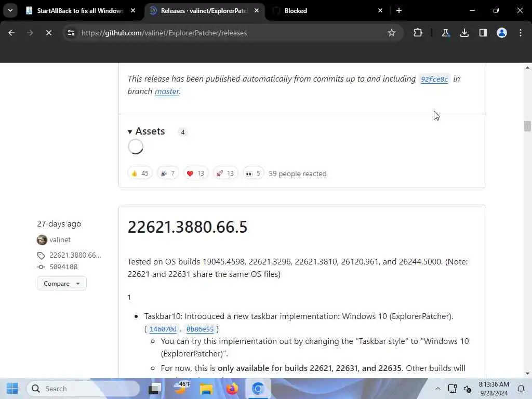Open the Windows Start menu
The height and width of the screenshot is (399, 532).
[12, 389]
